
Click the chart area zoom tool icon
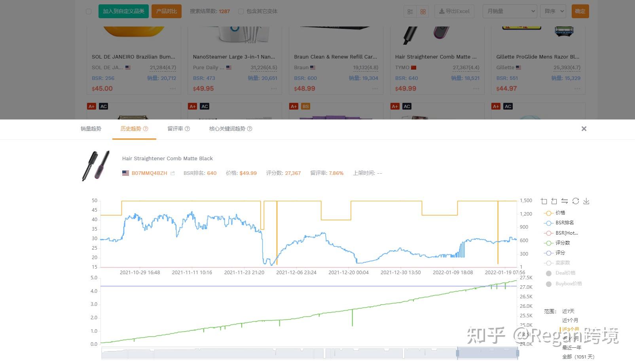tap(544, 201)
